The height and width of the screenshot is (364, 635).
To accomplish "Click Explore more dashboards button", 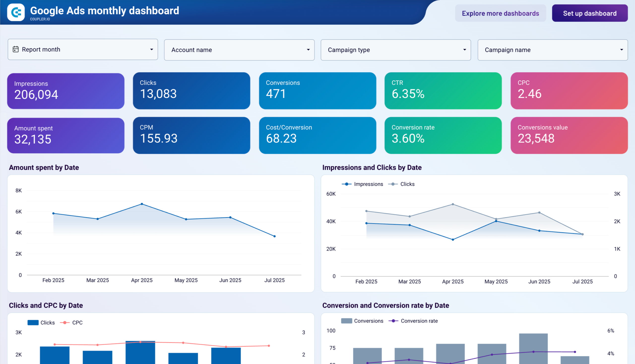I will click(x=500, y=13).
